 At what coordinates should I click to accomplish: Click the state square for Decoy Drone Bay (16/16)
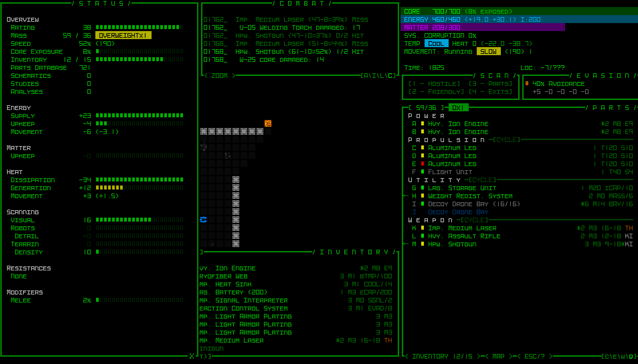[x=423, y=204]
